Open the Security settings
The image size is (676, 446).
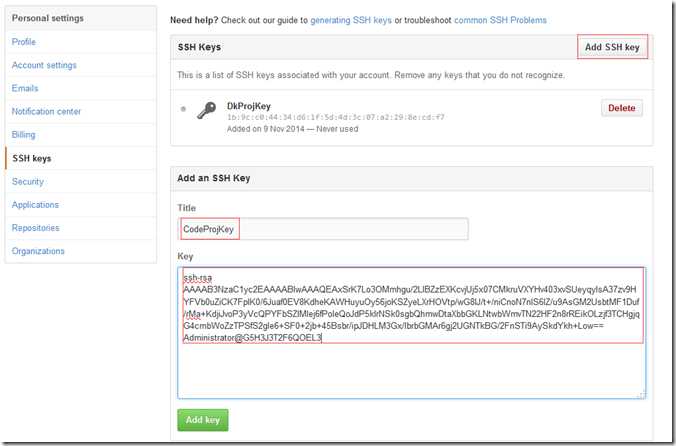(x=28, y=182)
